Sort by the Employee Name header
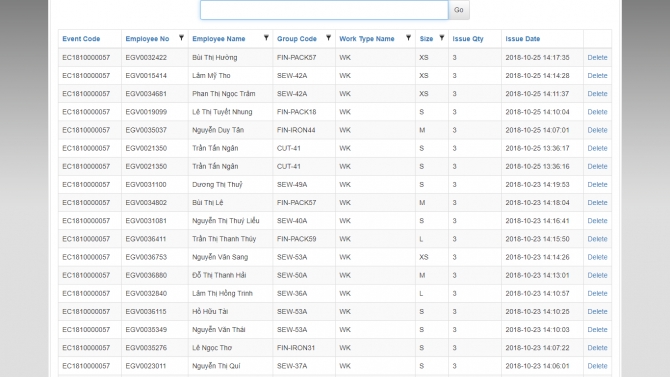670x377 pixels. (x=219, y=39)
